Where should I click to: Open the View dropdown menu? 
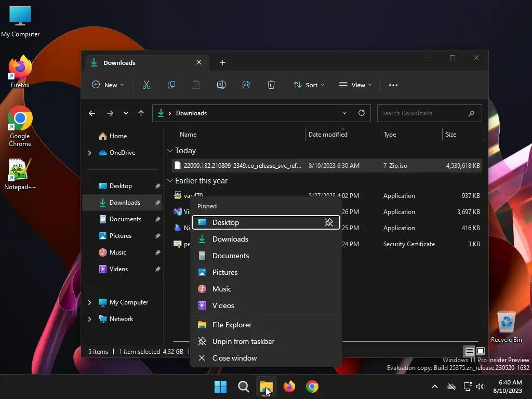pos(355,85)
